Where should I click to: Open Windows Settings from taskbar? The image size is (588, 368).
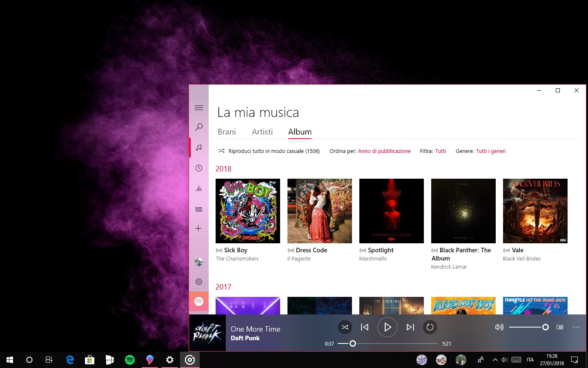[x=170, y=360]
